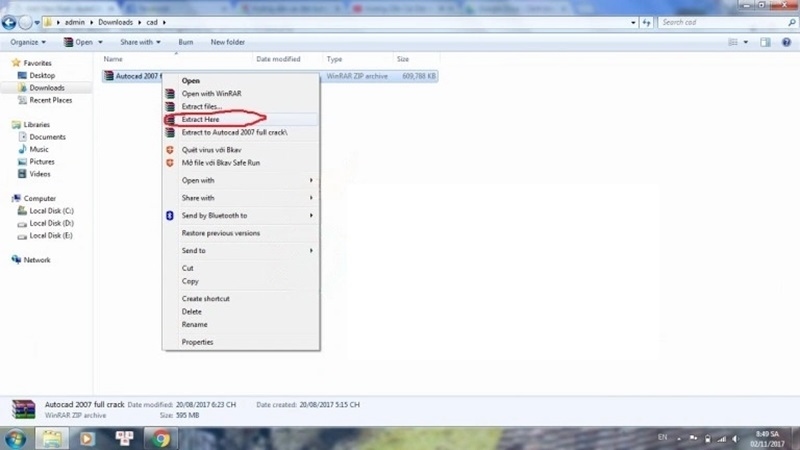
Task: Open Local Disk (D:) in the sidebar
Action: (51, 223)
